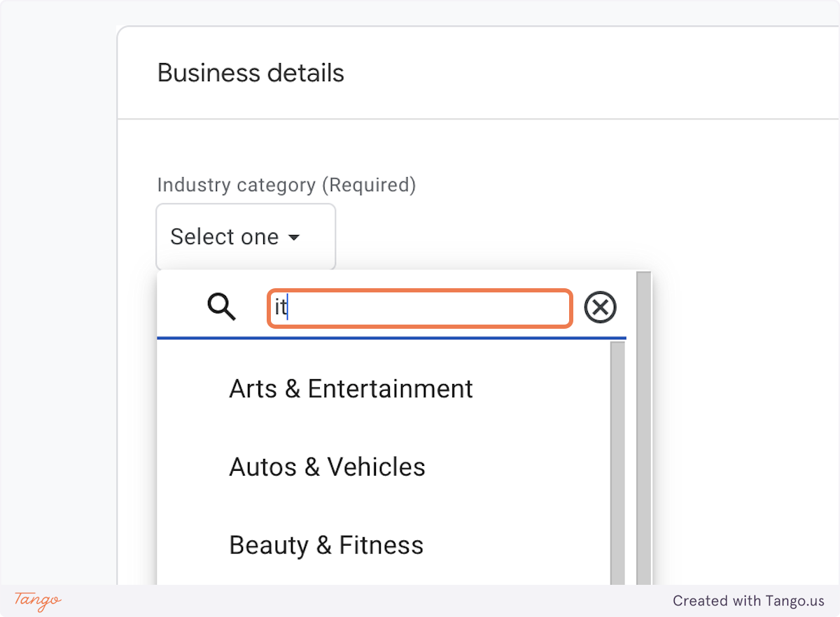840x617 pixels.
Task: Click the Business details heading
Action: coord(251,73)
